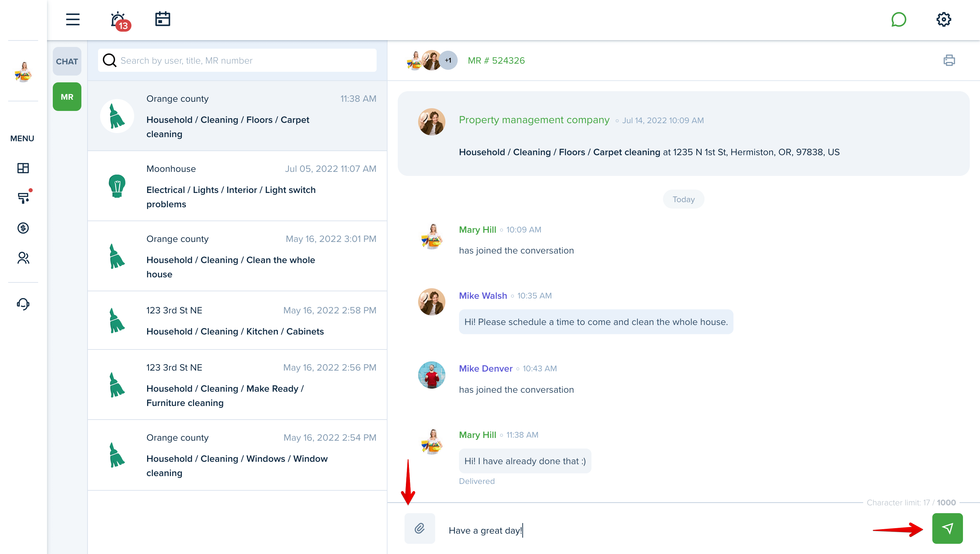The height and width of the screenshot is (554, 980).
Task: Open Kitchen / Cabinets conversation
Action: [x=237, y=320]
